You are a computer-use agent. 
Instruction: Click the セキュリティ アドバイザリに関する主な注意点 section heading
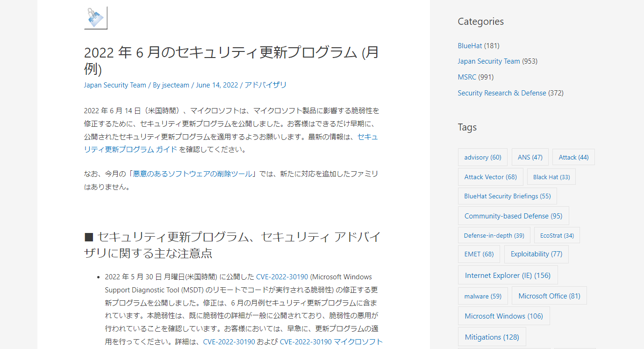pyautogui.click(x=232, y=245)
